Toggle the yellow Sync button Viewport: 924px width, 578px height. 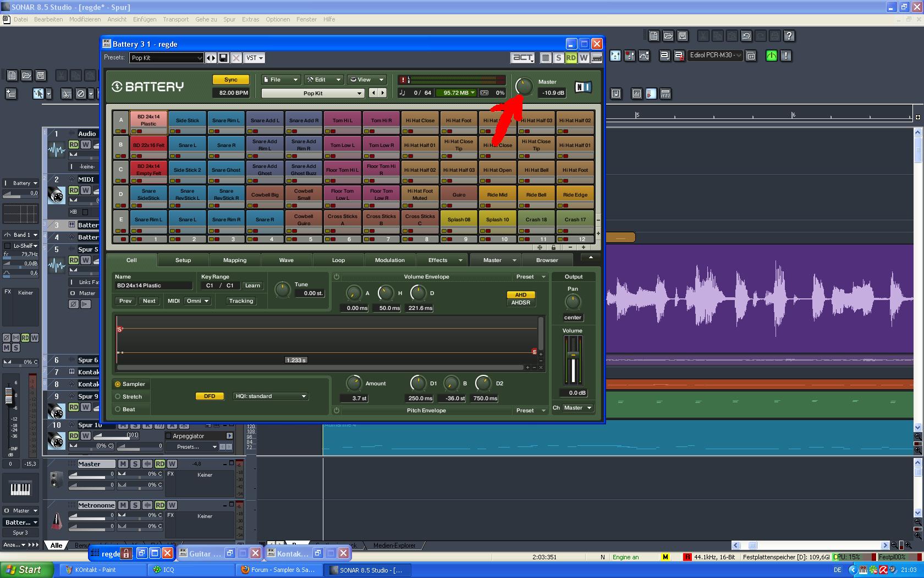[231, 80]
